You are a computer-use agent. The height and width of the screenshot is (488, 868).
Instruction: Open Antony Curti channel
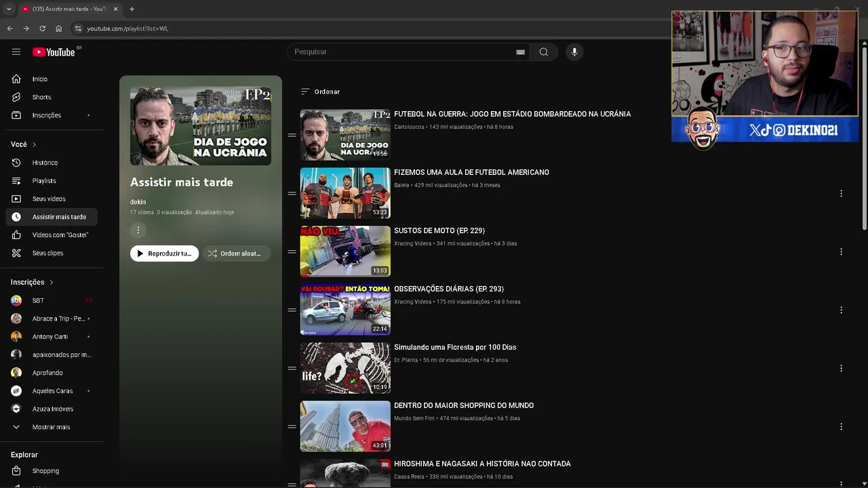point(53,337)
